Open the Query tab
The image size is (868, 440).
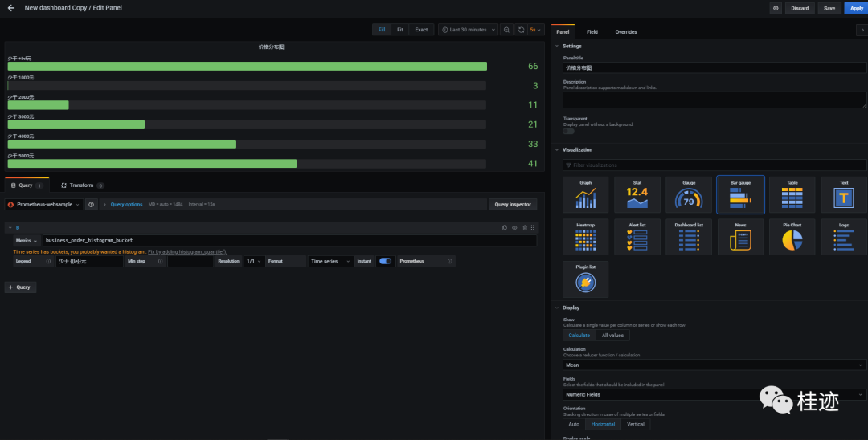[27, 185]
